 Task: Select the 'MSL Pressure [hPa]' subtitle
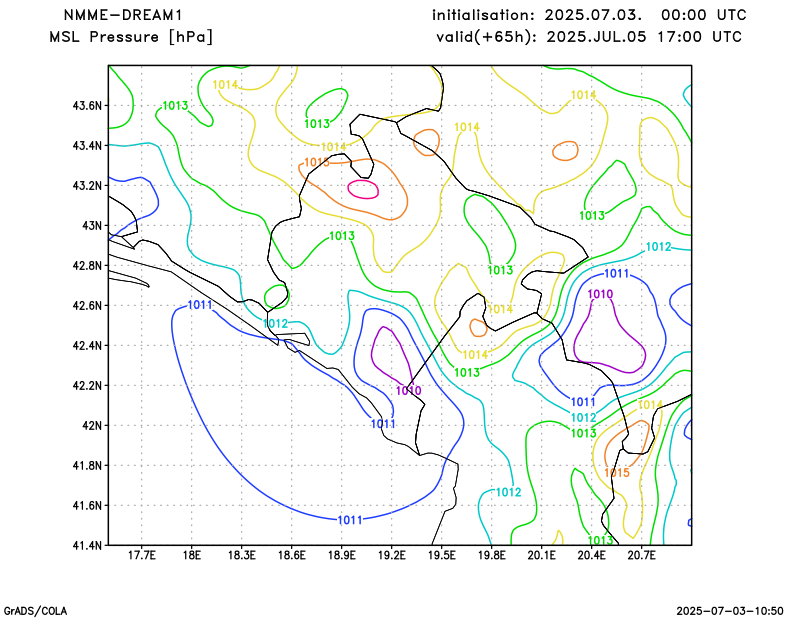[x=131, y=37]
